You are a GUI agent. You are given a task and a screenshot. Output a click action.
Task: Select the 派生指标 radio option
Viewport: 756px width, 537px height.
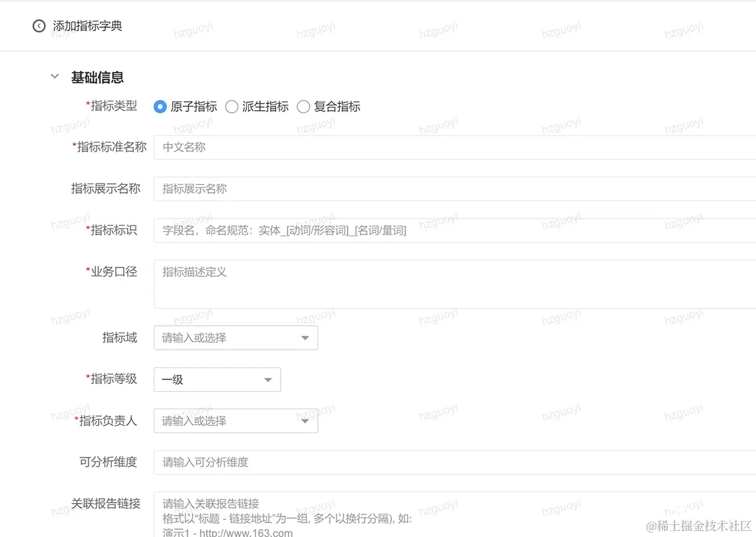232,107
